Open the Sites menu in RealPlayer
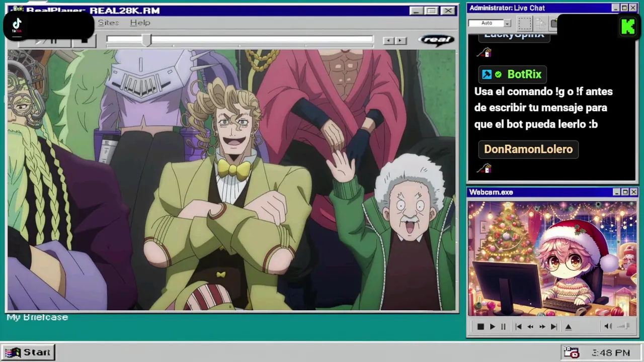This screenshot has height=362, width=644. [x=108, y=23]
